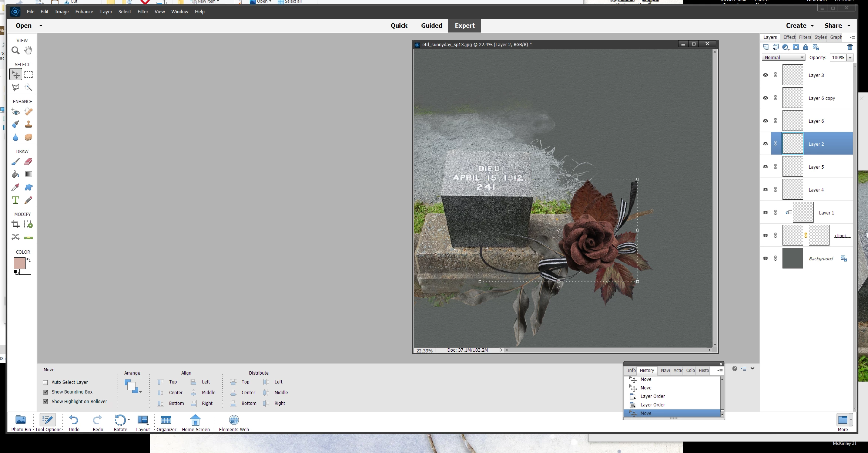The height and width of the screenshot is (453, 868).
Task: Select the Clone Stamp tool
Action: 28,124
